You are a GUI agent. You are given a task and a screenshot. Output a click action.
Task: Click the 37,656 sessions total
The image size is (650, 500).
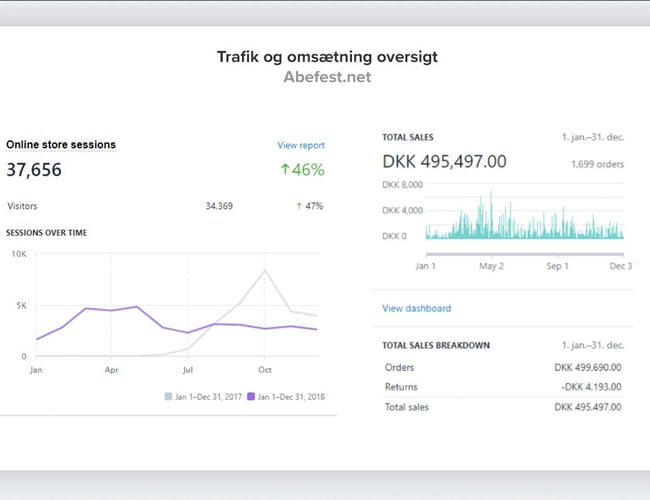tap(34, 170)
